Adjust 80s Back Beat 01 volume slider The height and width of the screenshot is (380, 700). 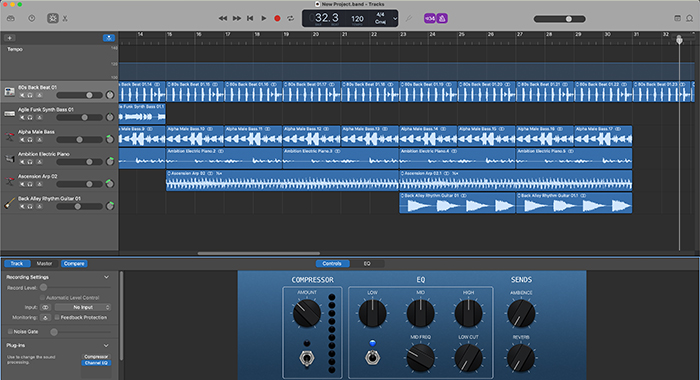coord(79,95)
